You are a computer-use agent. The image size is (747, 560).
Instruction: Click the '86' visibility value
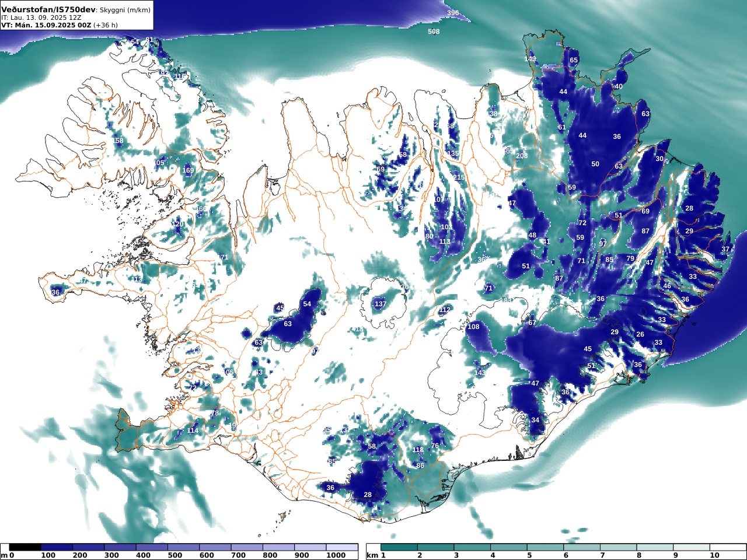click(420, 466)
